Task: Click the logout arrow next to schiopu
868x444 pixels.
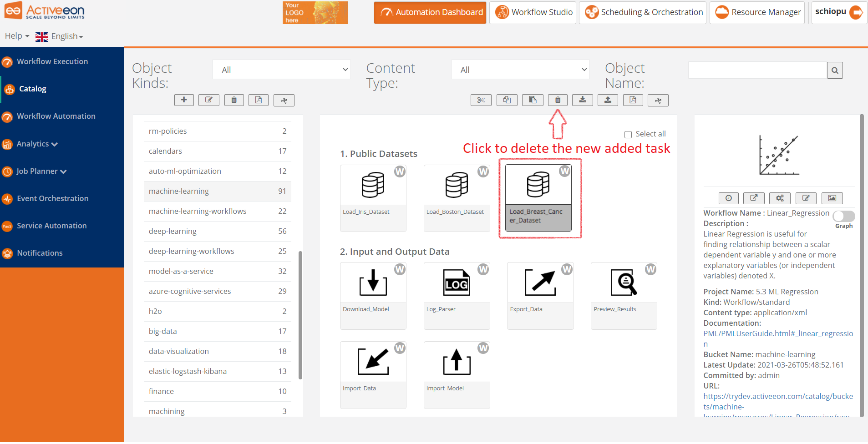Action: (856, 12)
